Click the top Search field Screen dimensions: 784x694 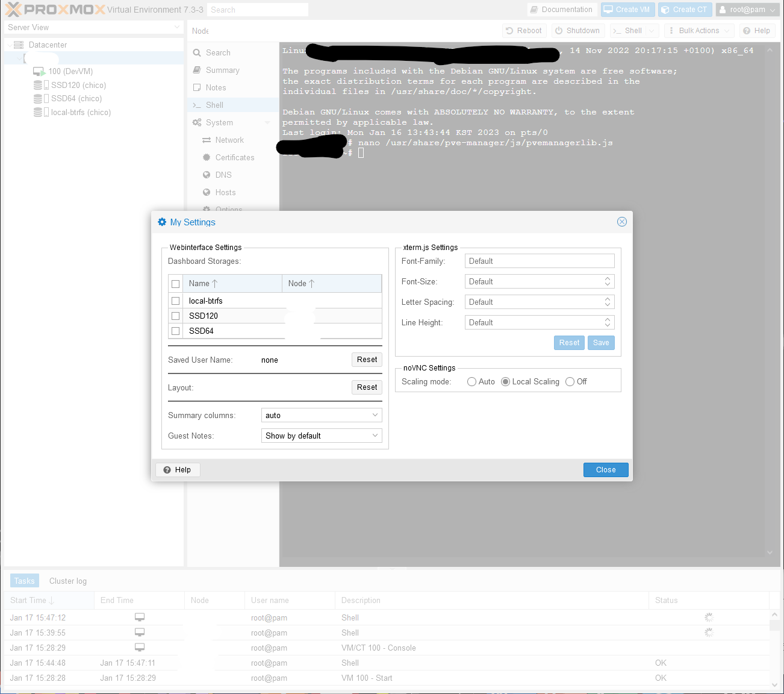pos(258,10)
